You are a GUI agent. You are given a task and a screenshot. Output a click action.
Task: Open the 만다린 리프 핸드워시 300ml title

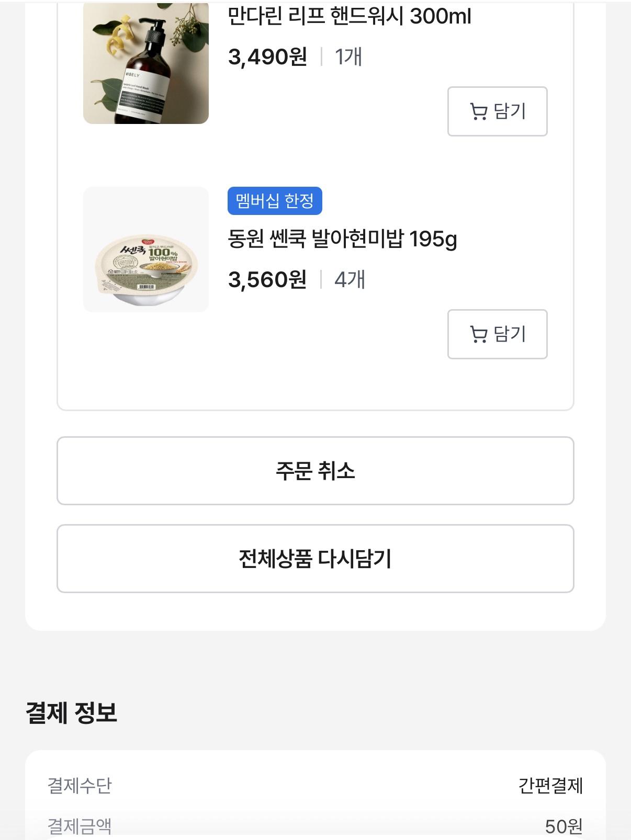350,16
